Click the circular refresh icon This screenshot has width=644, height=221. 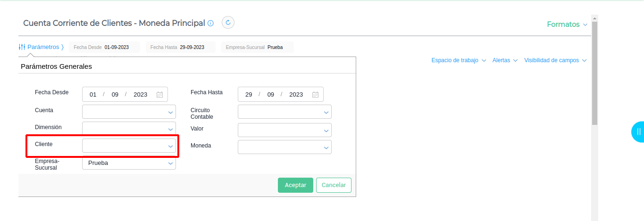tap(228, 23)
